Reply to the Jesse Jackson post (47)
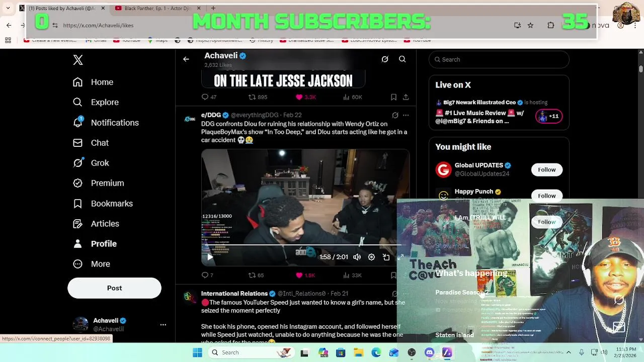Screen dimensions: 644x362 [x=209, y=97]
